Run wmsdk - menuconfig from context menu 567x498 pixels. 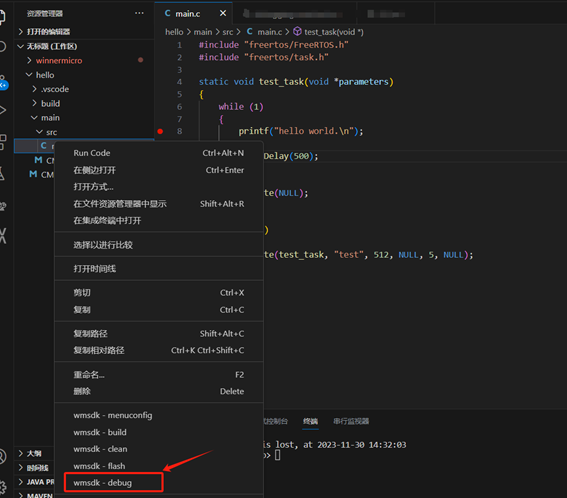[158, 415]
